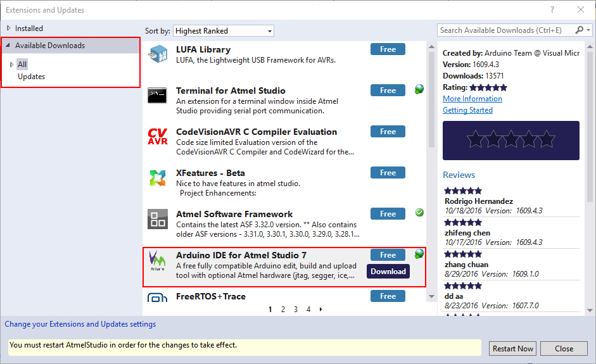The image size is (596, 364).
Task: Go to results page 4
Action: (x=308, y=310)
